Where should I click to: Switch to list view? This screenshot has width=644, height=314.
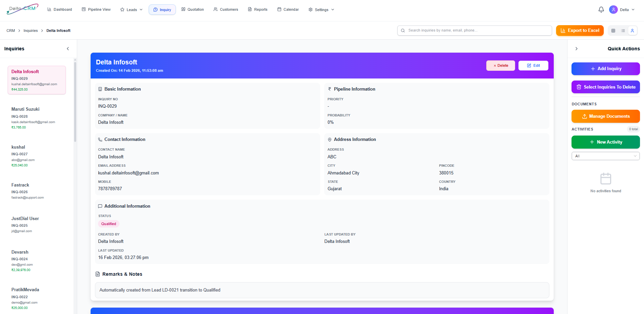(x=623, y=31)
